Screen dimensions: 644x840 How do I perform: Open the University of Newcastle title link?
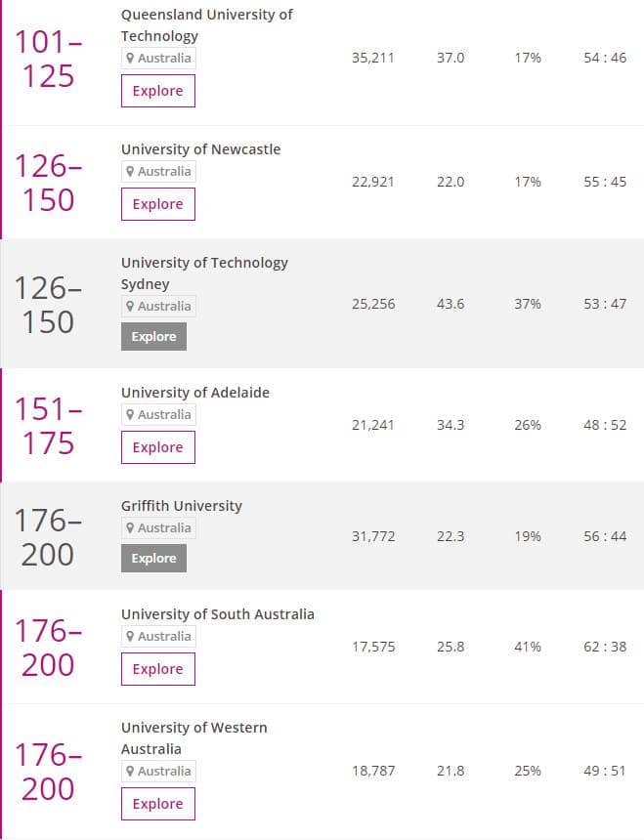click(200, 149)
